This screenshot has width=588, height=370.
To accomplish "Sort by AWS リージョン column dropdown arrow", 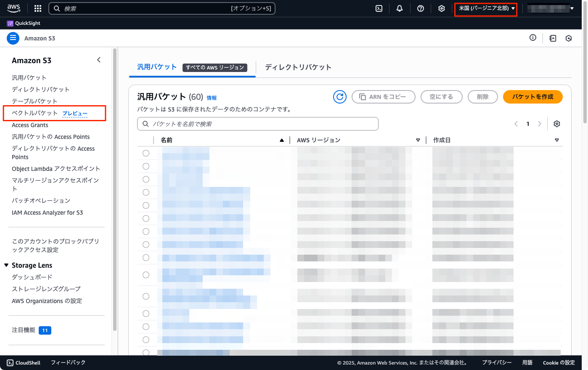I will tap(418, 140).
